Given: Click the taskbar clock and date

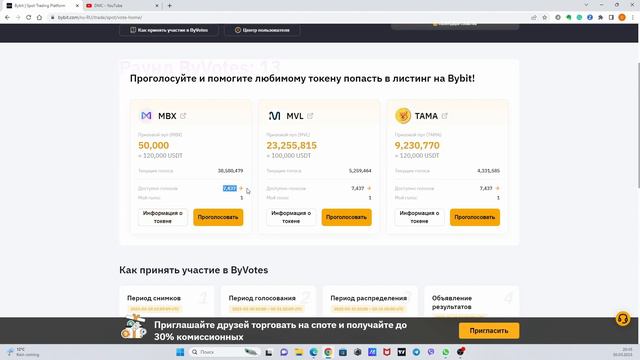Looking at the screenshot, I should pyautogui.click(x=622, y=352).
